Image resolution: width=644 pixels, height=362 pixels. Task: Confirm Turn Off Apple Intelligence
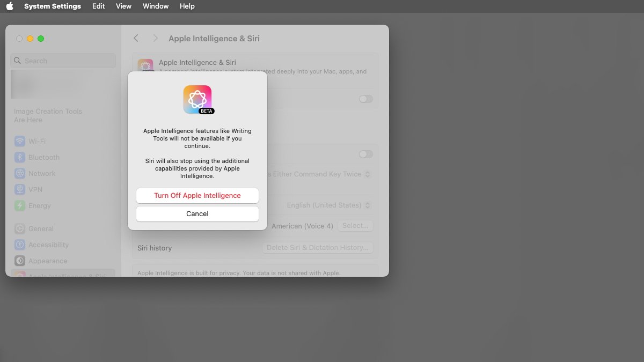click(197, 196)
